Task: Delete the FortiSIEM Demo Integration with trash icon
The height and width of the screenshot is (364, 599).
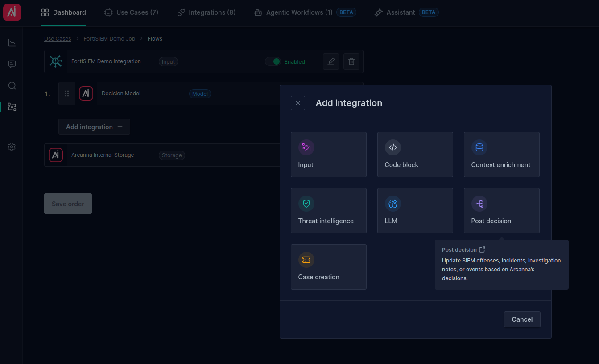Action: click(x=351, y=61)
